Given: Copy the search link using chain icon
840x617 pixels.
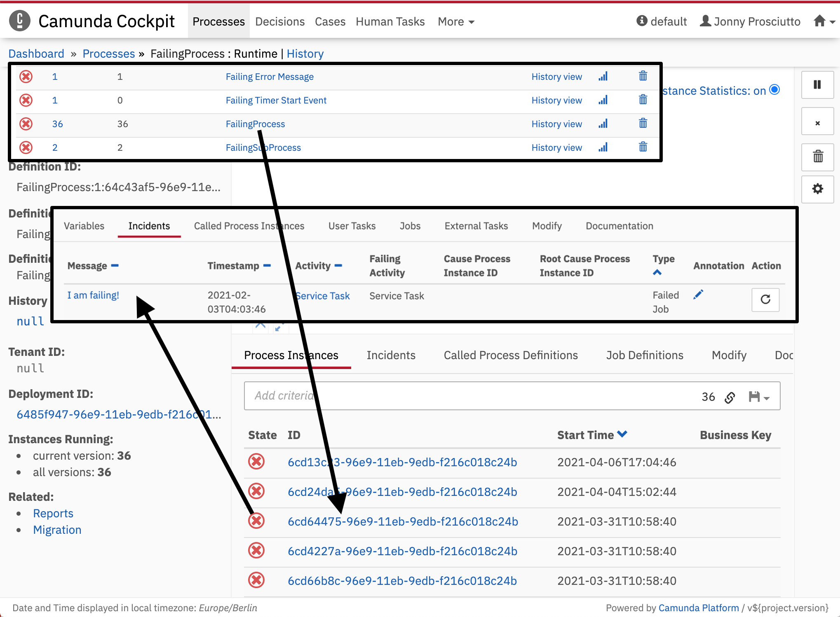Looking at the screenshot, I should point(730,397).
